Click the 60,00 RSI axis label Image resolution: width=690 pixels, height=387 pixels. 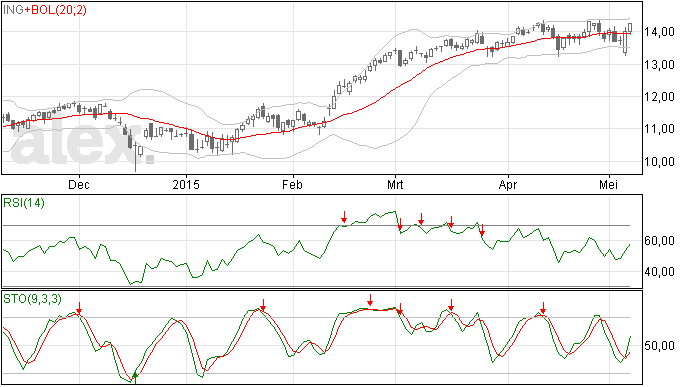click(x=659, y=241)
